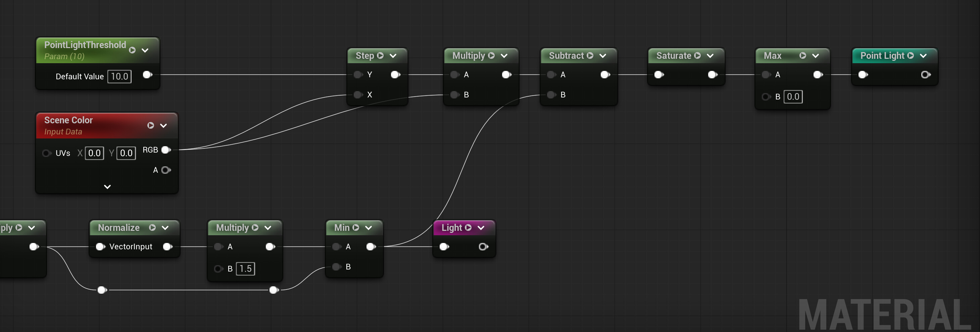Click the Max node B input pin

[x=766, y=97]
